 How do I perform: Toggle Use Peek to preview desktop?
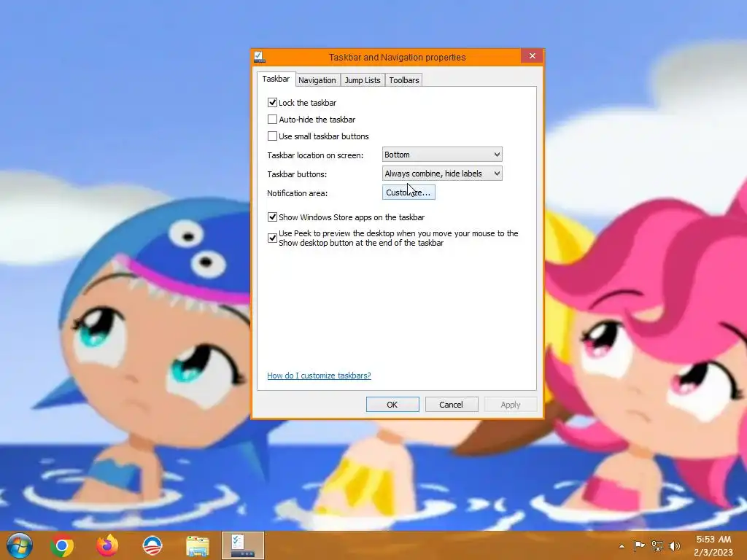click(x=272, y=238)
